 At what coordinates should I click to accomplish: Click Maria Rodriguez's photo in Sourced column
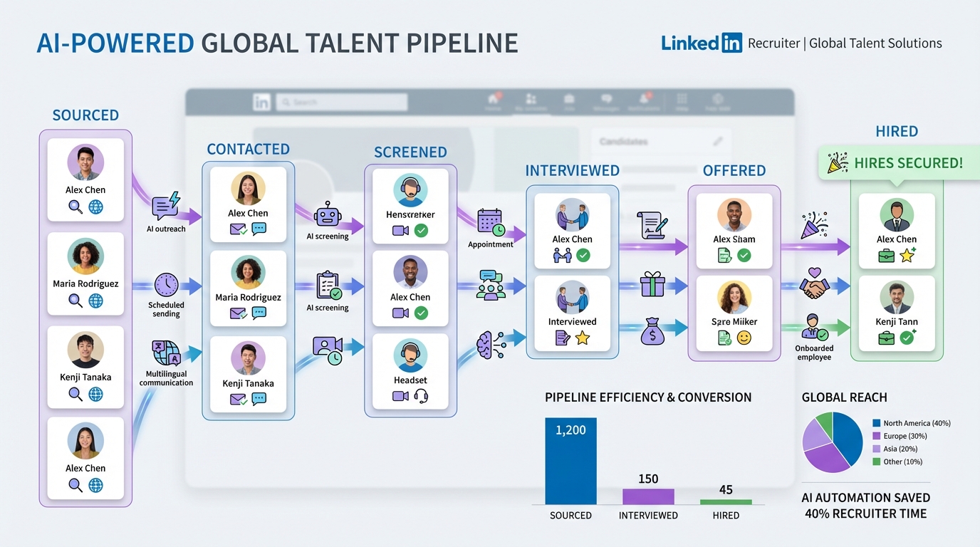[x=85, y=256]
